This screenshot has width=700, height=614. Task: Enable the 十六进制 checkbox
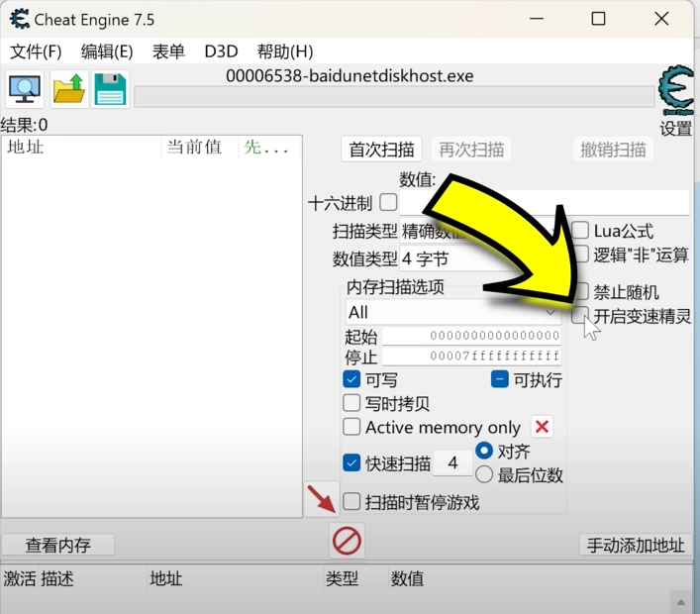pos(388,203)
